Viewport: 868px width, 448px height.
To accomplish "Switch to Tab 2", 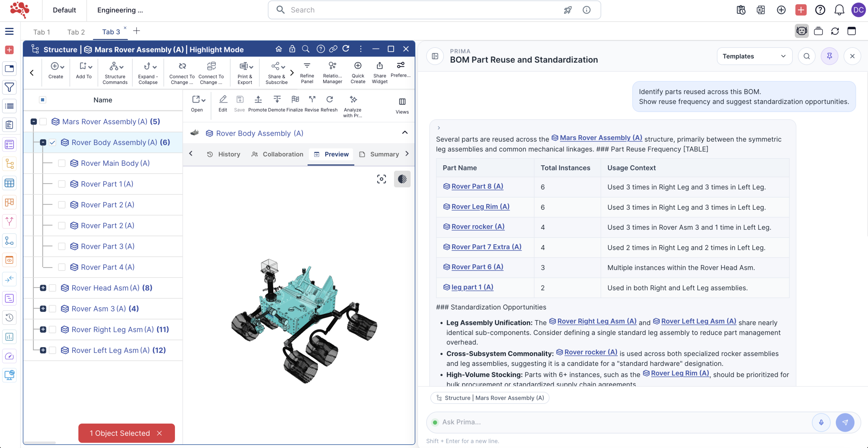I will coord(76,32).
